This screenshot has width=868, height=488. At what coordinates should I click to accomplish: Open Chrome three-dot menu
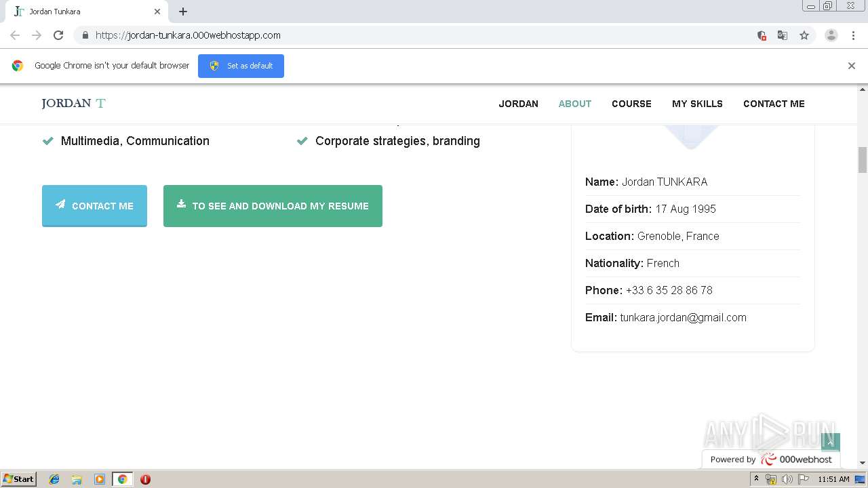[x=854, y=35]
